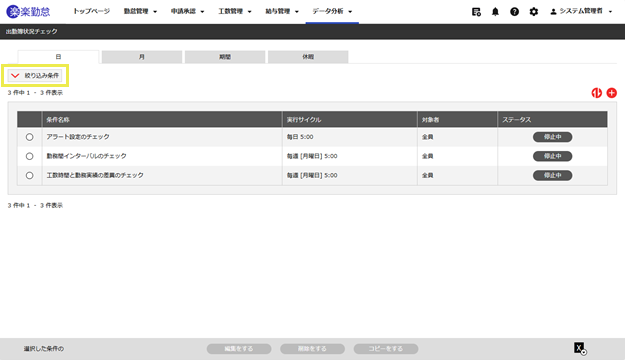The image size is (625, 360).
Task: Click the 削除をする button
Action: point(312,349)
